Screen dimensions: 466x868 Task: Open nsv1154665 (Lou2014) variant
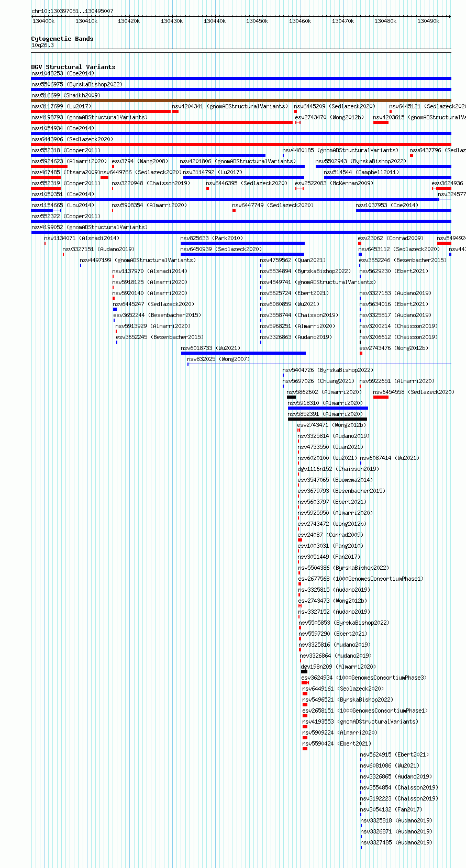[x=63, y=205]
